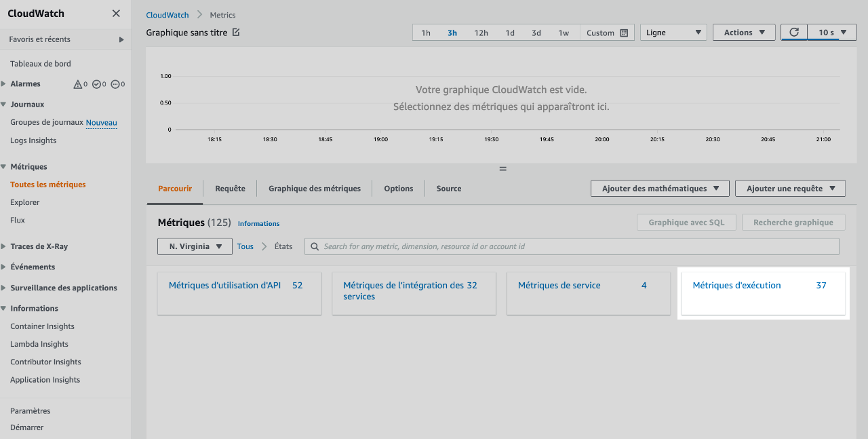Open Container Insights in sidebar
Screen dimensions: 868x439
click(x=42, y=326)
